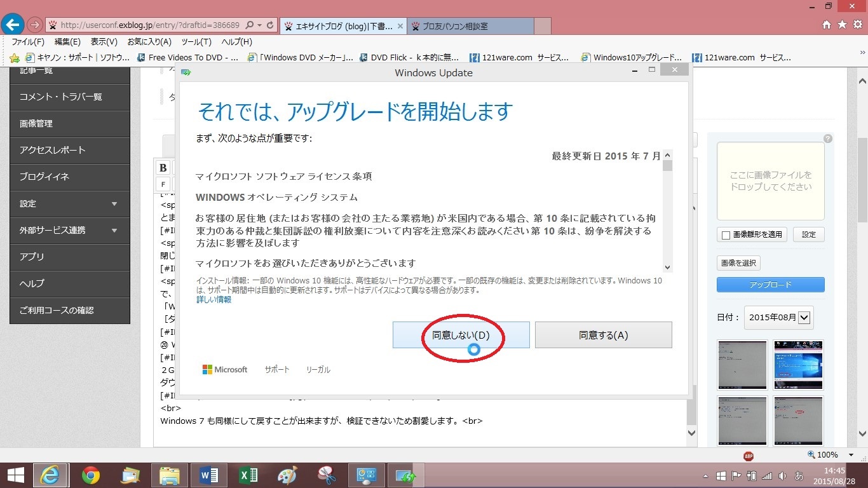Switch to the プロ友パソコン相談室 tab
This screenshot has height=488, width=868.
(469, 26)
